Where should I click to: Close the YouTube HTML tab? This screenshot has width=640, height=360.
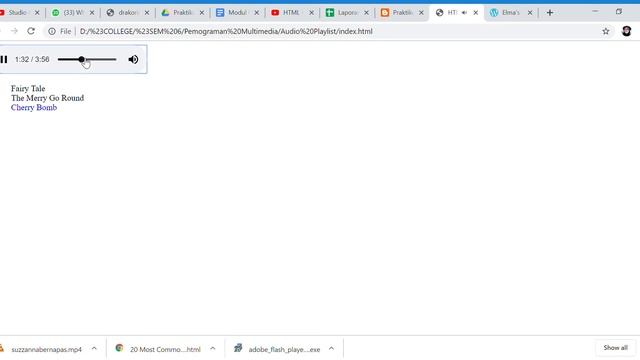[311, 13]
